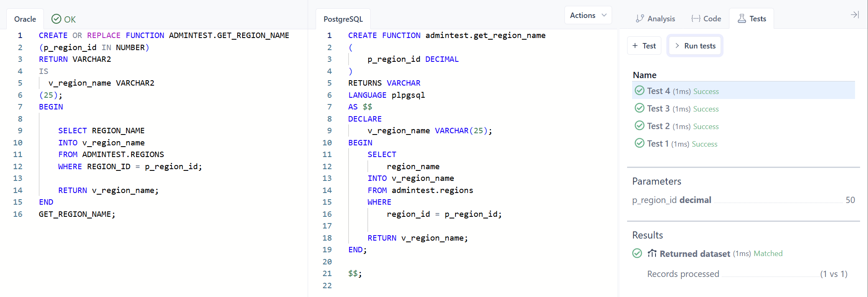Click the Returned dataset table icon
This screenshot has height=297, width=868.
652,254
